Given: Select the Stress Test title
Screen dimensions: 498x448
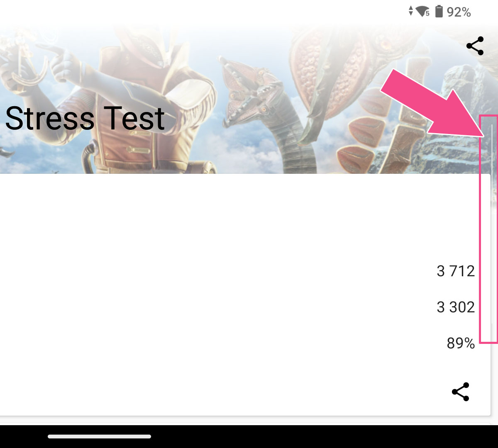Looking at the screenshot, I should pyautogui.click(x=85, y=119).
